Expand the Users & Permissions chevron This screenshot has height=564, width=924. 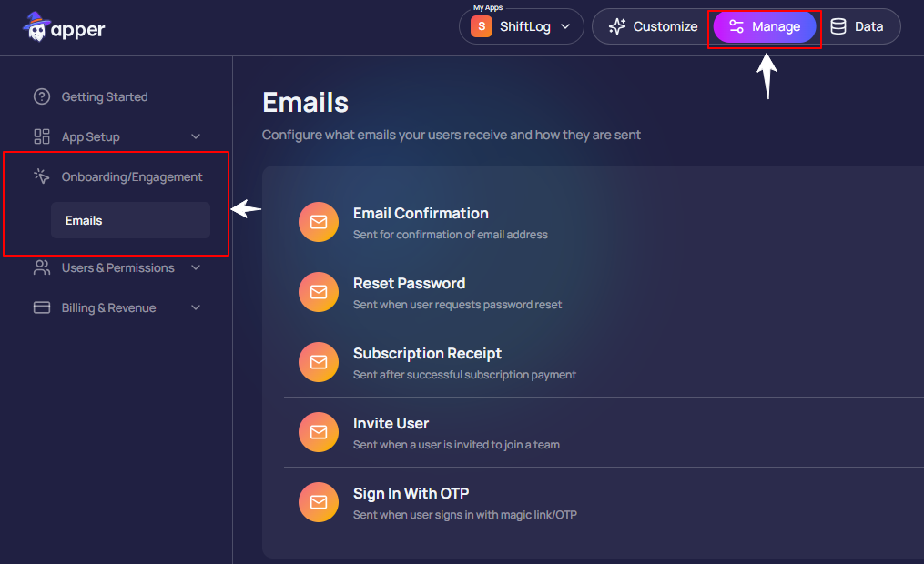[x=196, y=267]
